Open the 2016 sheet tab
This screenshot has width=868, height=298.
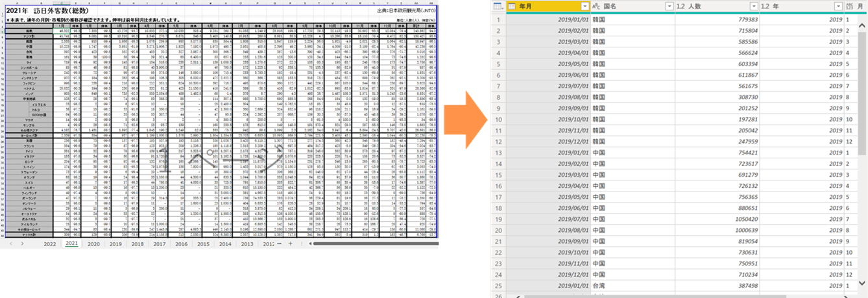[x=181, y=244]
